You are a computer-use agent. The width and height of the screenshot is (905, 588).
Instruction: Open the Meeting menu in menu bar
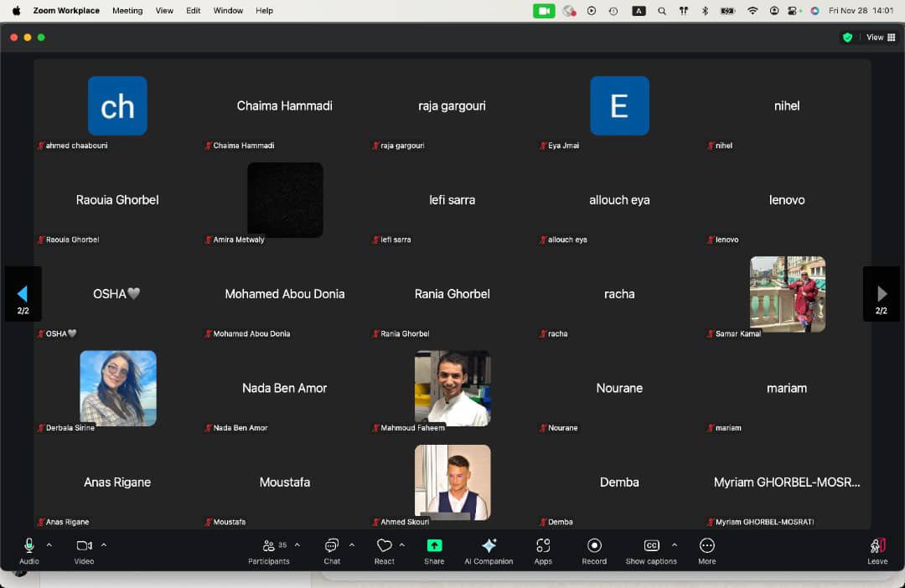coord(127,11)
